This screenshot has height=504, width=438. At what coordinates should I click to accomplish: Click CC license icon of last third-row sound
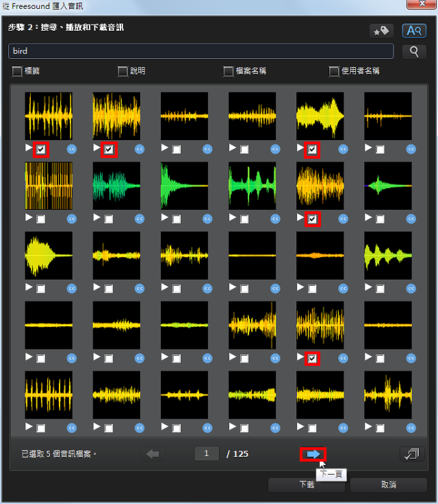411,289
